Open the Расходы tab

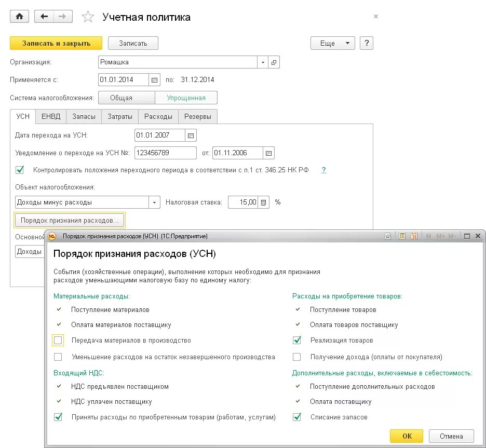coord(158,116)
